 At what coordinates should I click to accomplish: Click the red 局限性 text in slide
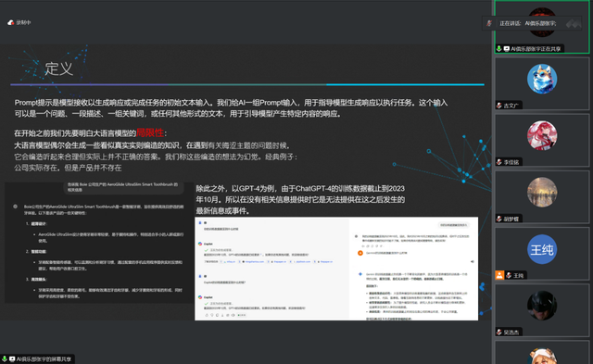click(x=150, y=133)
